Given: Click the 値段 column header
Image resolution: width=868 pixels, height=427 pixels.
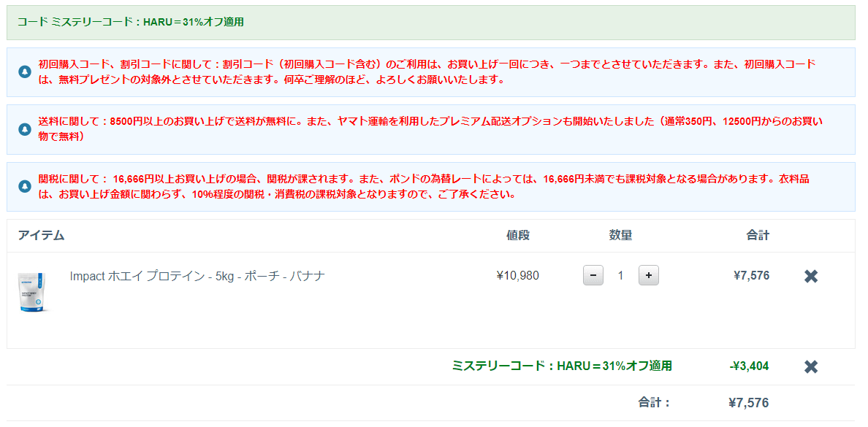Looking at the screenshot, I should tap(518, 235).
